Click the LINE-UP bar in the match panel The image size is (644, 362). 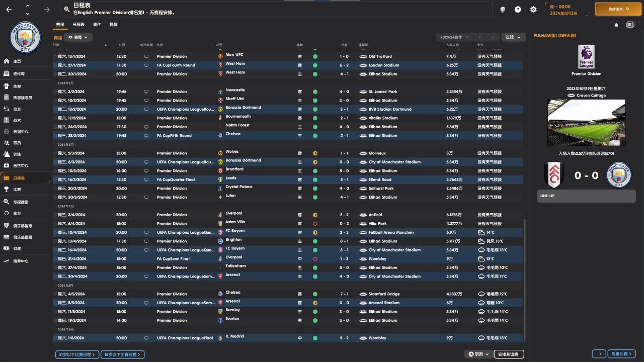(x=586, y=197)
